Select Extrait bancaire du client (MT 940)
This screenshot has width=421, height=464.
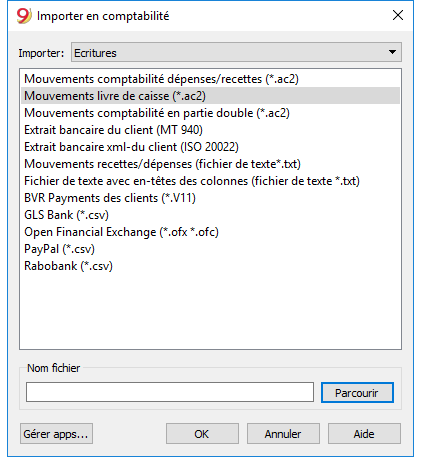(x=210, y=130)
